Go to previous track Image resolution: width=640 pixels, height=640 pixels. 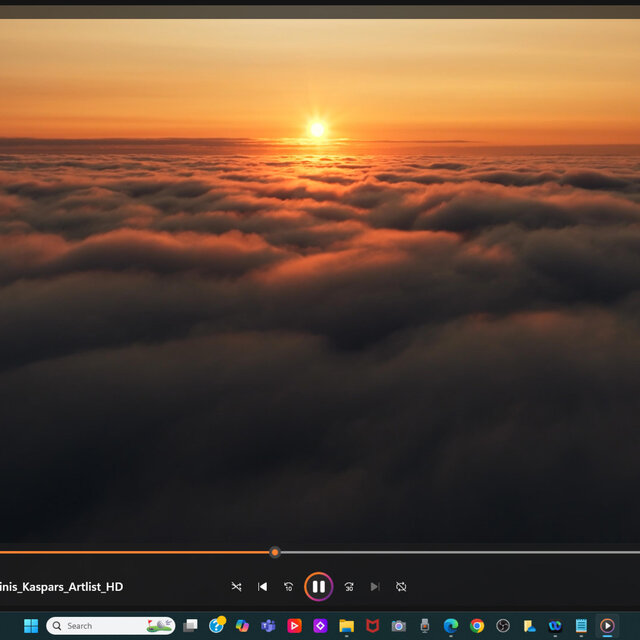(x=263, y=587)
